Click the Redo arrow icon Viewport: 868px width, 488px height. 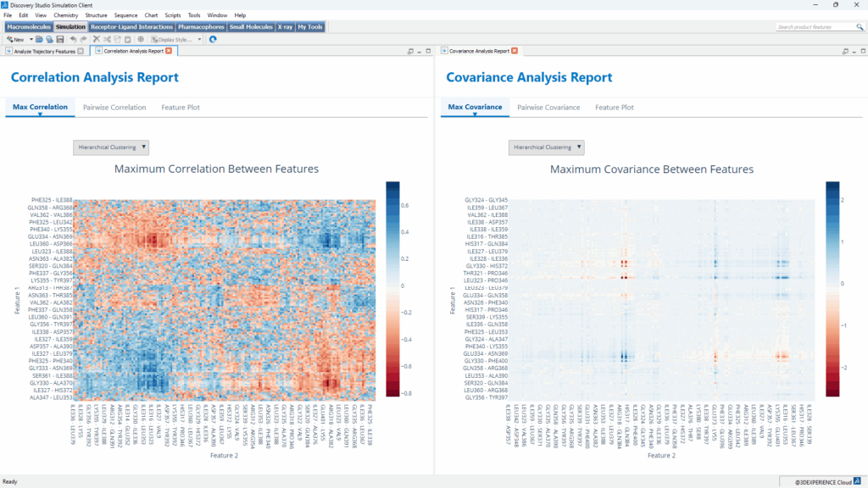84,39
